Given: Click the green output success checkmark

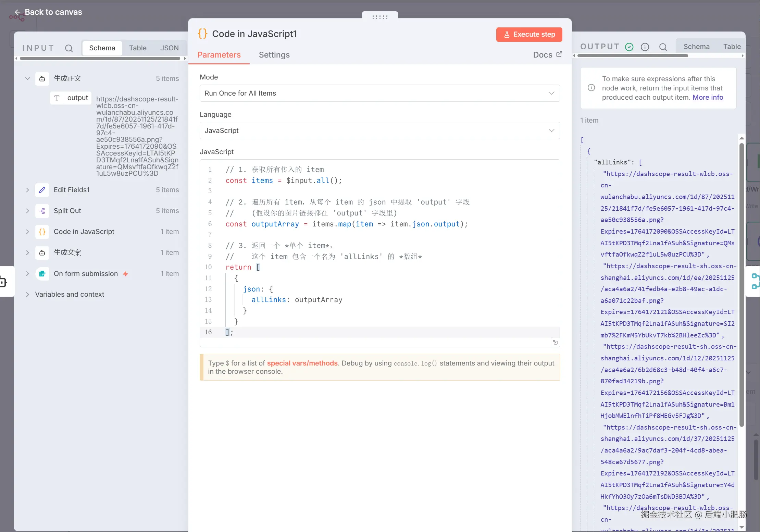Looking at the screenshot, I should pos(629,47).
